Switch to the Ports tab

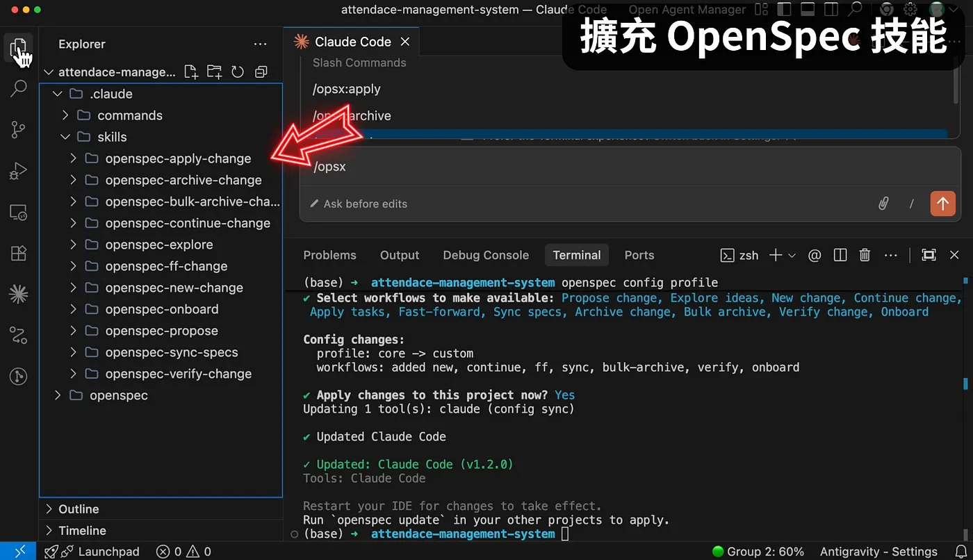click(639, 255)
